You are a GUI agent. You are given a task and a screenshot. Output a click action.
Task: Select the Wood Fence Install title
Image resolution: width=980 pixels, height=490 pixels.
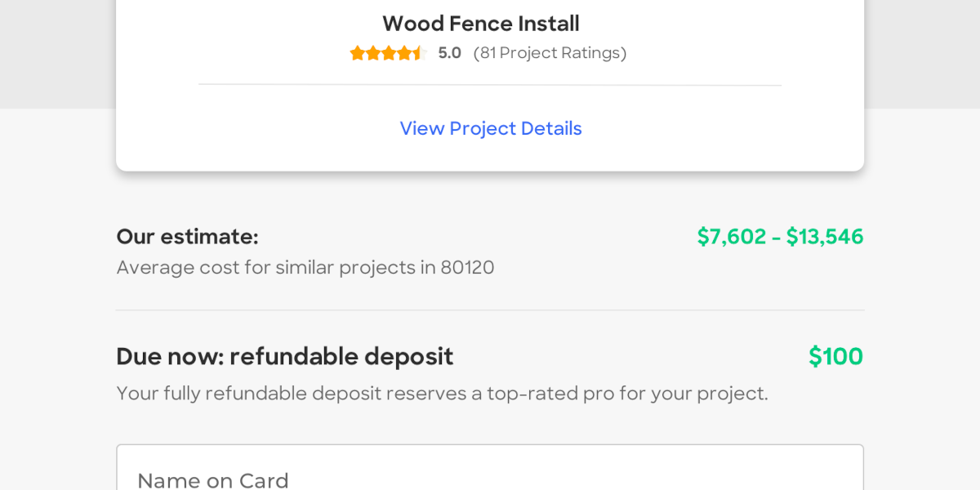click(480, 23)
